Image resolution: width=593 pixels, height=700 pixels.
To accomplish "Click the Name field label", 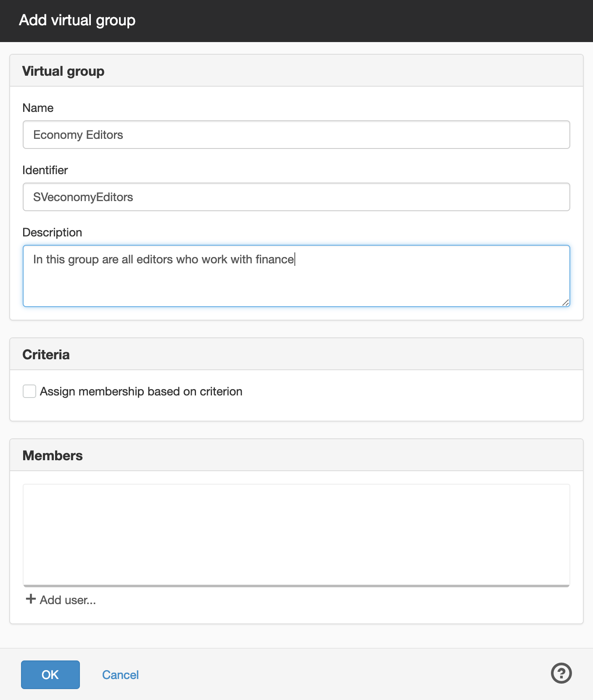I will point(38,108).
